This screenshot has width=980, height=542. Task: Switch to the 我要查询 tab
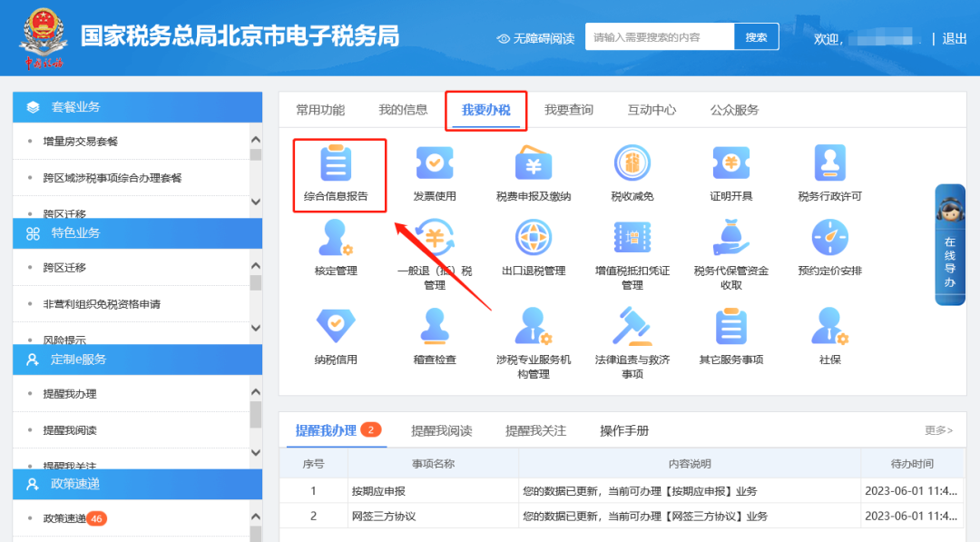569,110
